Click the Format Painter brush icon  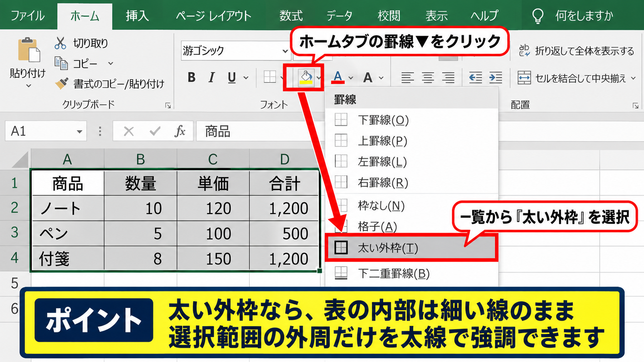61,83
